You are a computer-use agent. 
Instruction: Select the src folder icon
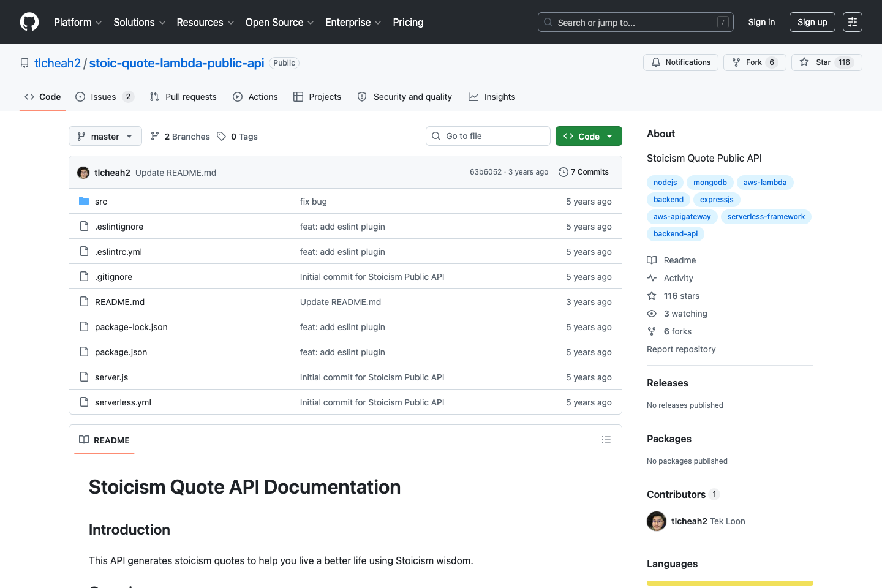(x=84, y=201)
